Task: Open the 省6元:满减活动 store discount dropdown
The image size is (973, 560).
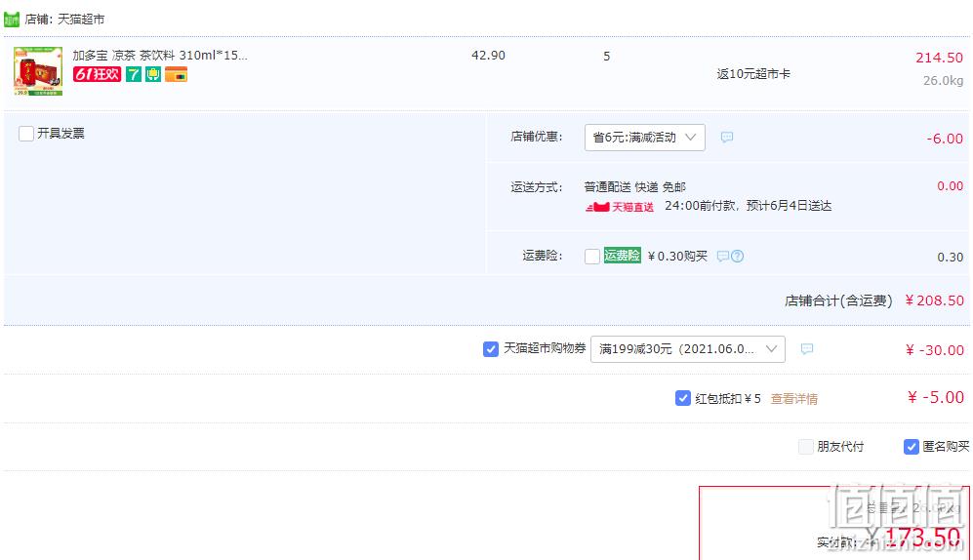Action: pos(644,138)
